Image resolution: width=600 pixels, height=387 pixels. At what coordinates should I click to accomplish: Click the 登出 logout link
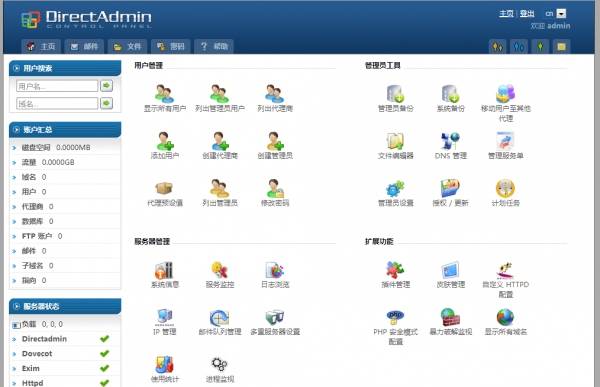pos(527,14)
